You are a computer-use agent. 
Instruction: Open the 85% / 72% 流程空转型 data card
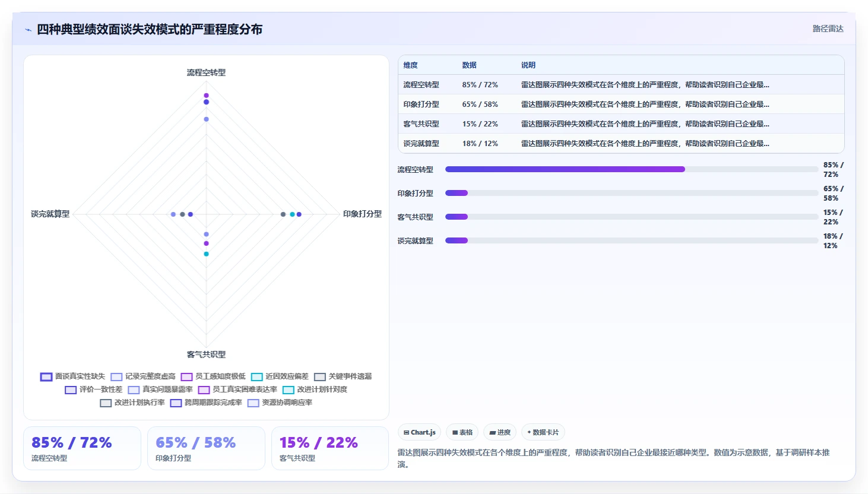(82, 448)
